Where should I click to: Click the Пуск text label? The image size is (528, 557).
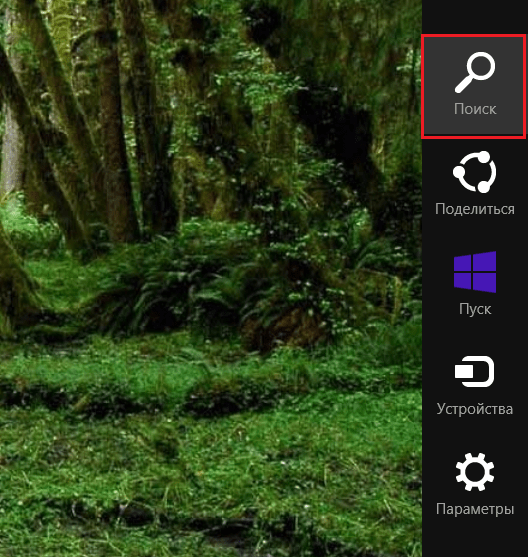tap(475, 309)
